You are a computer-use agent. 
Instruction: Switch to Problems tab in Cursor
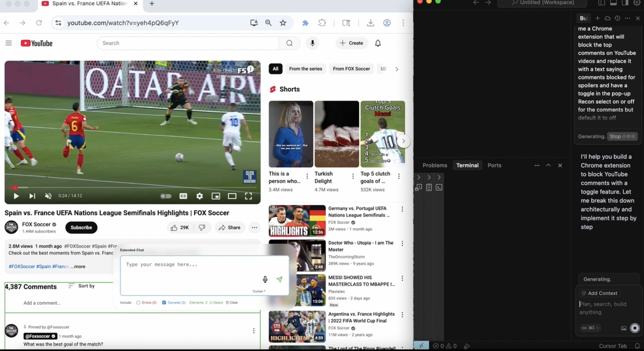[x=435, y=165]
